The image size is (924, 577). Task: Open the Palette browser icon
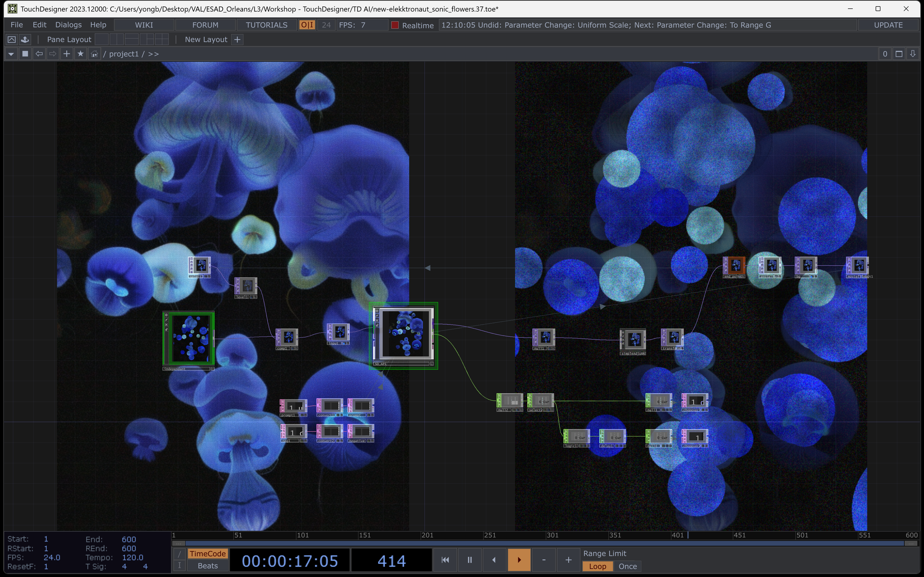[x=12, y=39]
